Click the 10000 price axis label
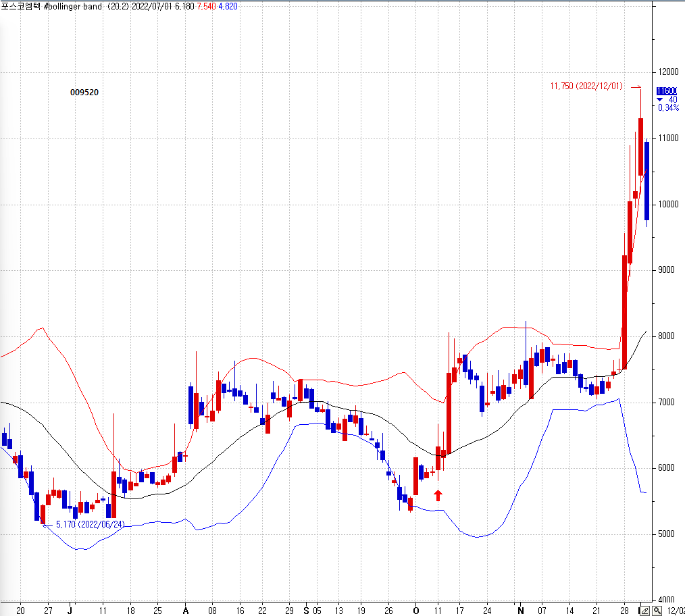 668,205
